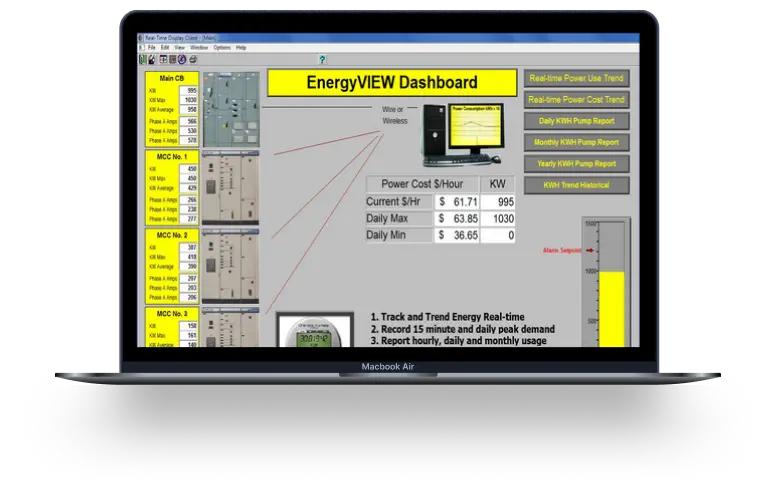Click the round blue globe toolbar icon

[182, 59]
